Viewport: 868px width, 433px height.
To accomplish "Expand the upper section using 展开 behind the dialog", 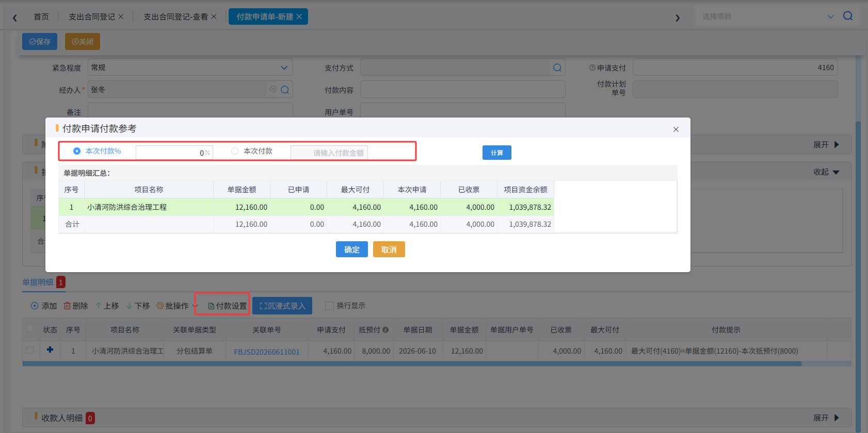I will tap(826, 144).
